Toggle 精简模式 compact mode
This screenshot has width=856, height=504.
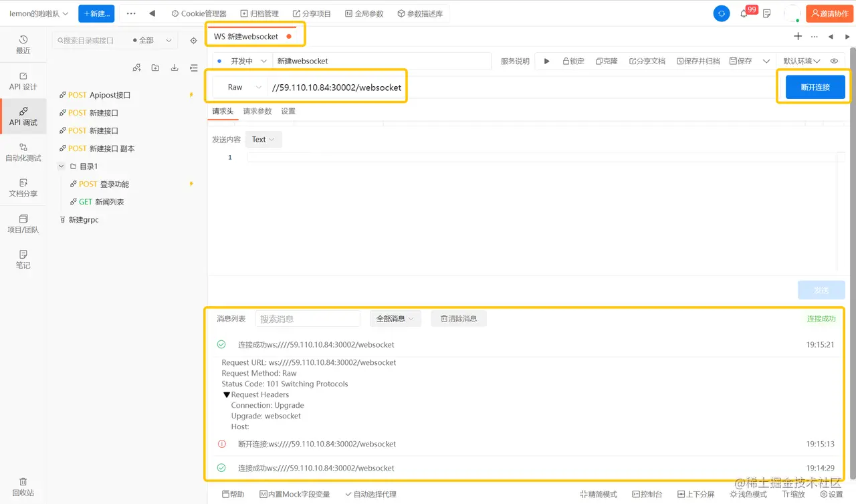pos(599,494)
